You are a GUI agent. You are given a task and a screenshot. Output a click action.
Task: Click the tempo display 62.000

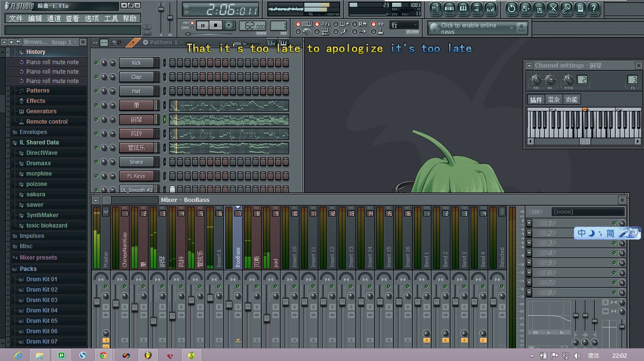point(252,25)
